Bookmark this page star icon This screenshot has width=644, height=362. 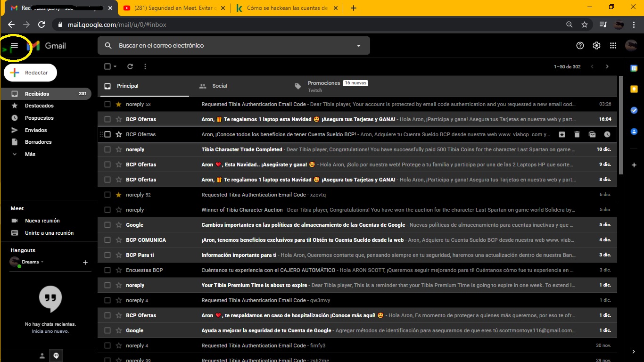click(x=585, y=25)
